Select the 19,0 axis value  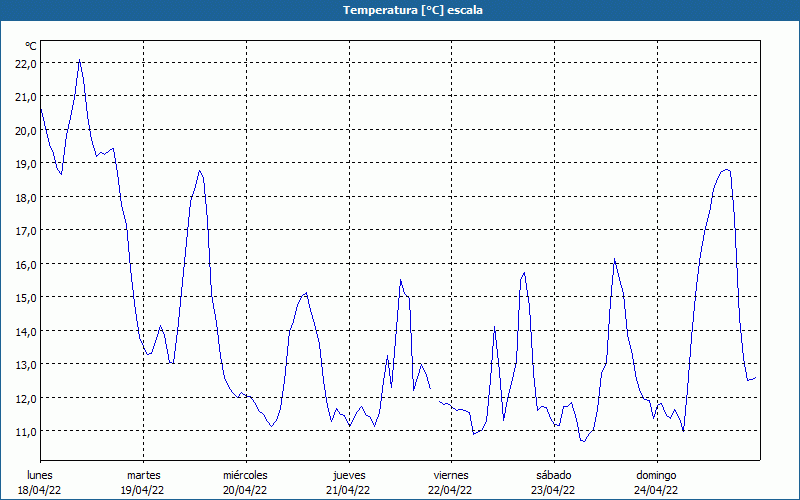pos(26,164)
